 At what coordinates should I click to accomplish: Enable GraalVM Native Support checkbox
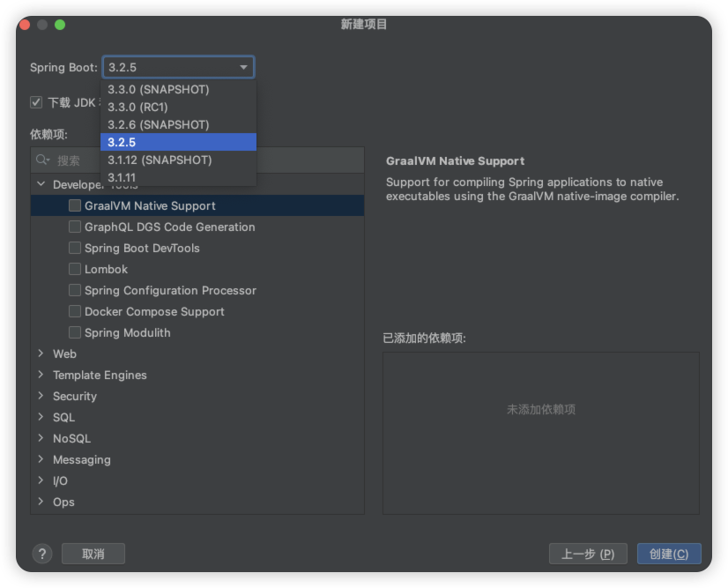75,205
